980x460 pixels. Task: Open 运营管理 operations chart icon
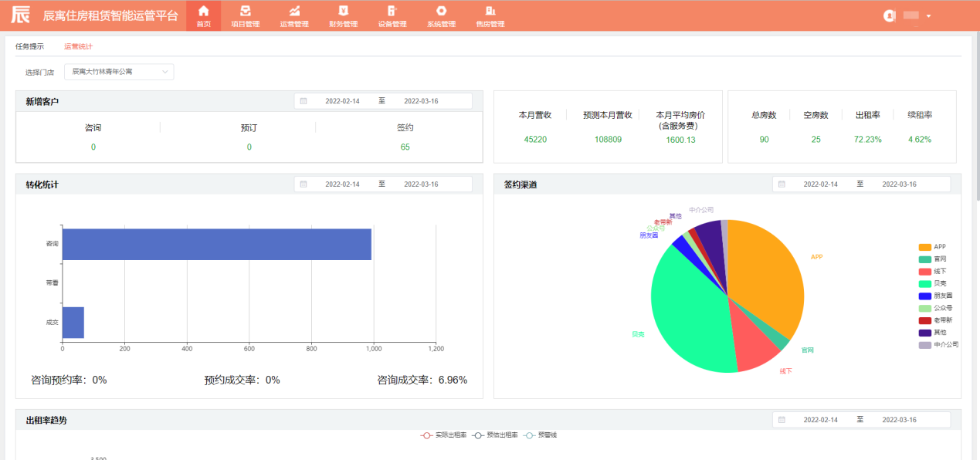coord(294,11)
